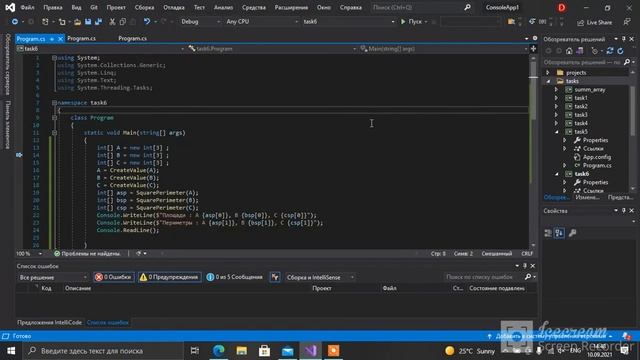
Task: Click the Home icon in Solution Explorer toolbar
Action: [x=569, y=51]
